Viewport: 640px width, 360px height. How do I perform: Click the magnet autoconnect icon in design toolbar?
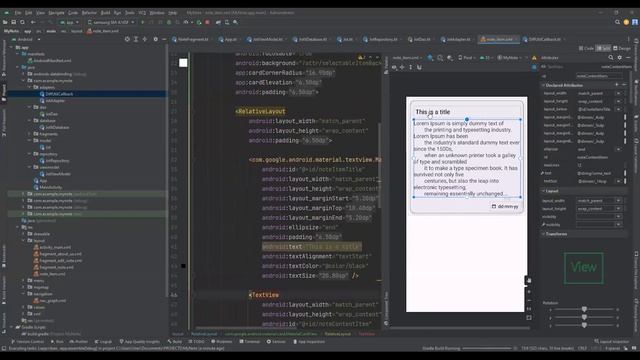point(419,67)
